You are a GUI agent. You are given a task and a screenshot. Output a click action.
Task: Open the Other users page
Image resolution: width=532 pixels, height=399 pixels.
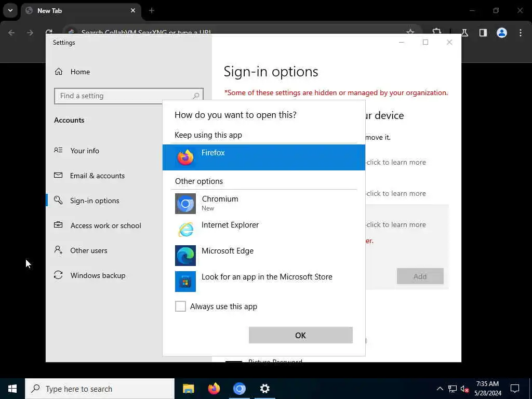89,250
